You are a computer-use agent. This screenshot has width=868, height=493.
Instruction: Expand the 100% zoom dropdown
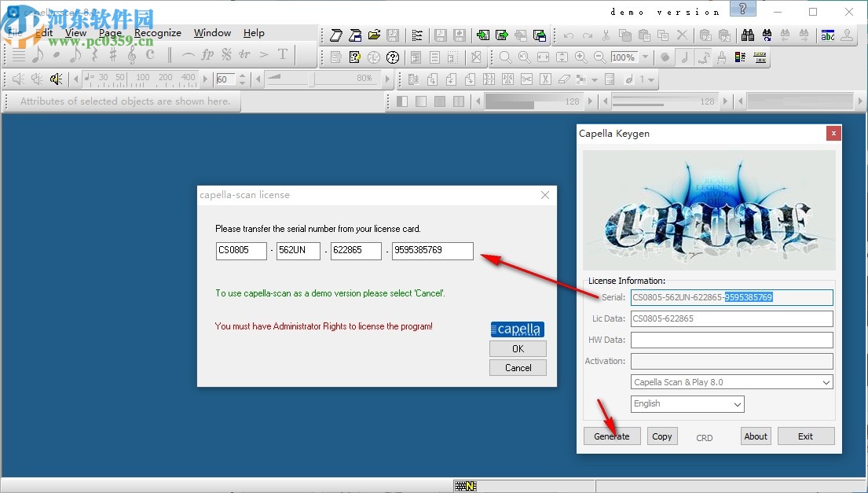[645, 57]
